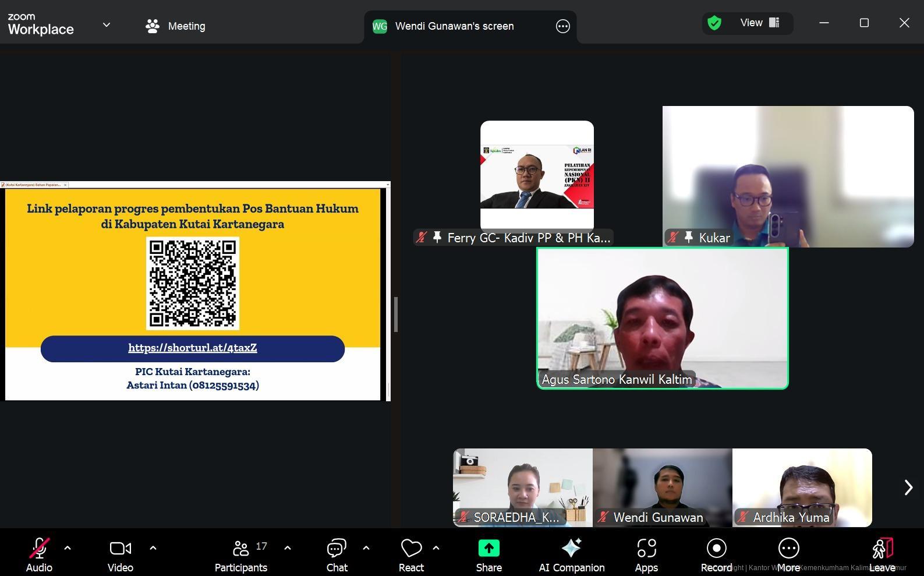
Task: Switch to the Meeting tab
Action: (x=175, y=26)
